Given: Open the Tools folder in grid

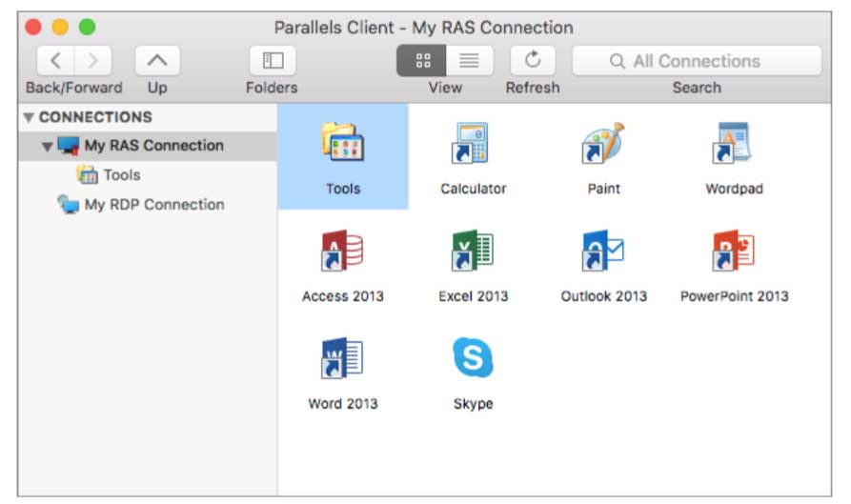Looking at the screenshot, I should (342, 146).
